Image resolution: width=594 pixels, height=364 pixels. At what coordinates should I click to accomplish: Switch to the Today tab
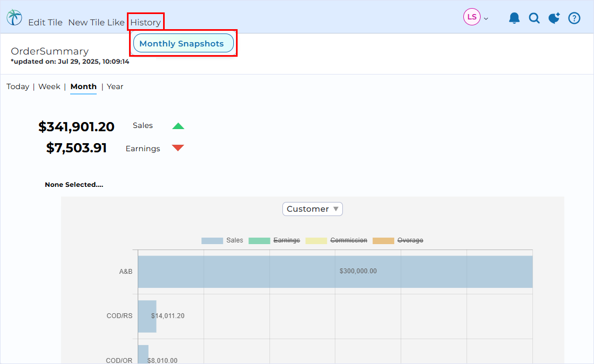[18, 86]
